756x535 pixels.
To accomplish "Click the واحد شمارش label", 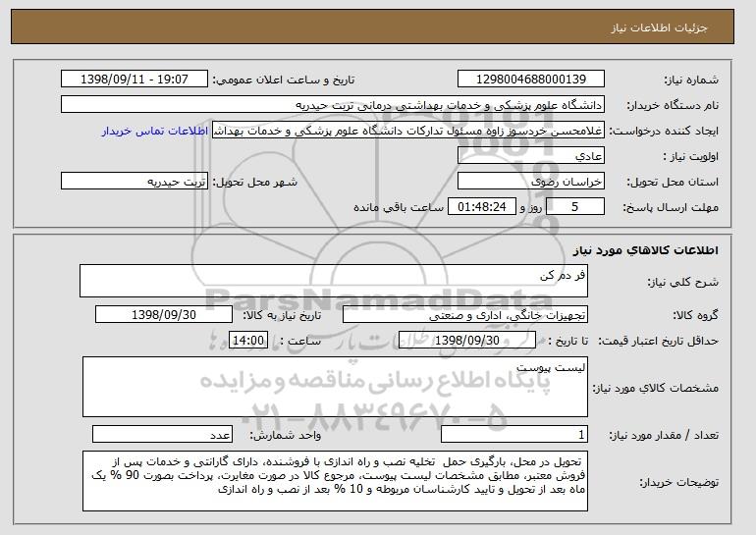I will tap(285, 435).
